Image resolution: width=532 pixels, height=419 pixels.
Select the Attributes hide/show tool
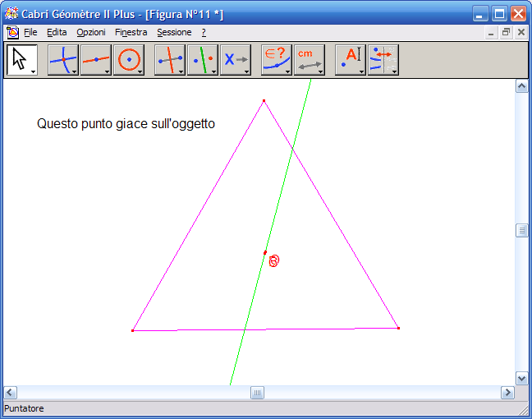tap(383, 60)
